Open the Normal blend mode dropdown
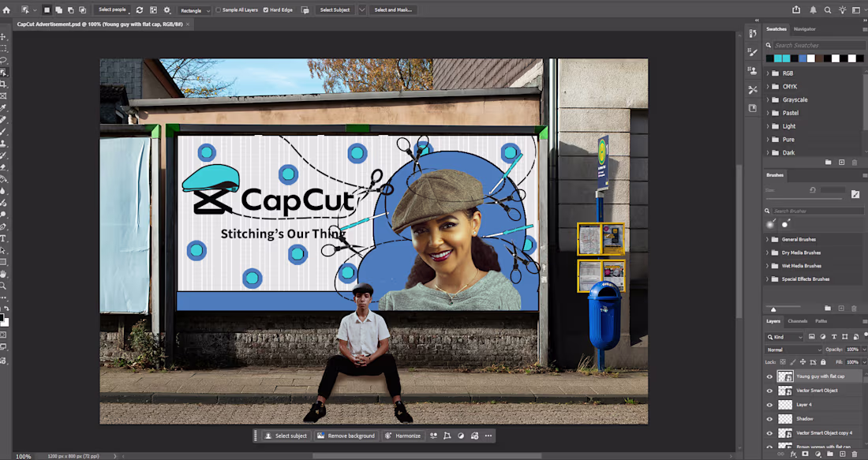 pyautogui.click(x=793, y=350)
